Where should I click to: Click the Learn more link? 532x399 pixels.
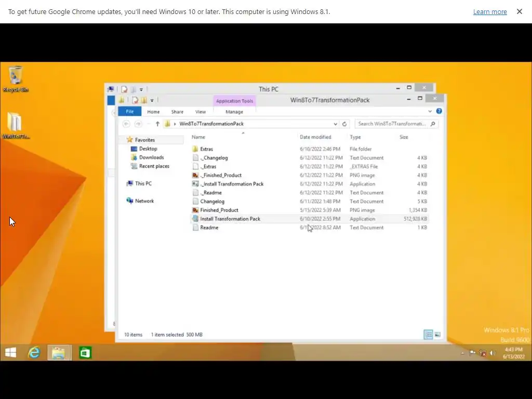[x=490, y=11]
